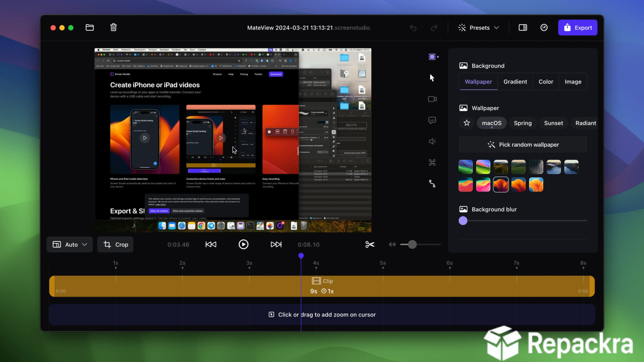Click the current time 0:03.46 readout
The image size is (644, 362).
tap(178, 244)
